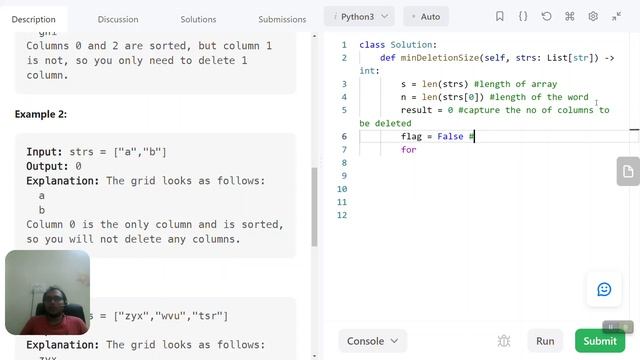640x360 pixels.
Task: Bookmark this problem with the bookmark icon
Action: 500,16
